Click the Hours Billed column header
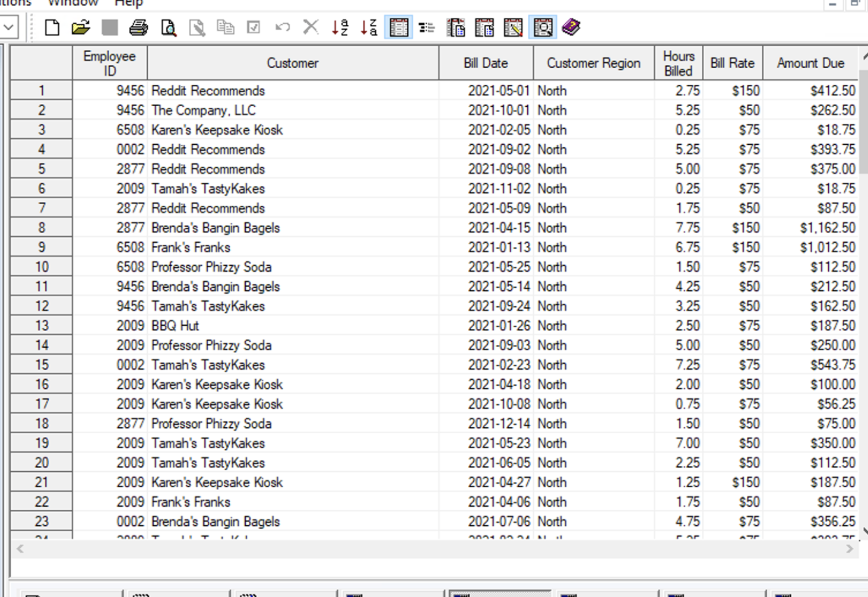The image size is (868, 597). point(679,63)
